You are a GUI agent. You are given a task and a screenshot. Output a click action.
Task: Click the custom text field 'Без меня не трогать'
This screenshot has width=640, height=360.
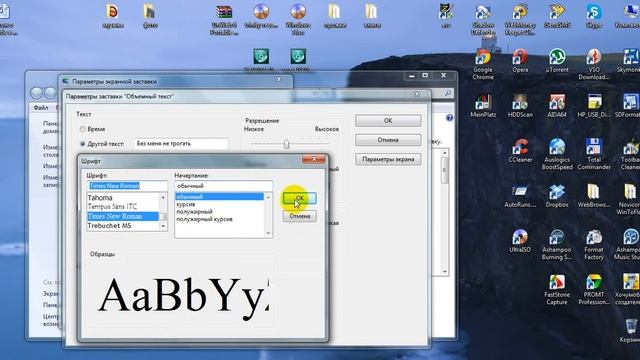point(181,144)
